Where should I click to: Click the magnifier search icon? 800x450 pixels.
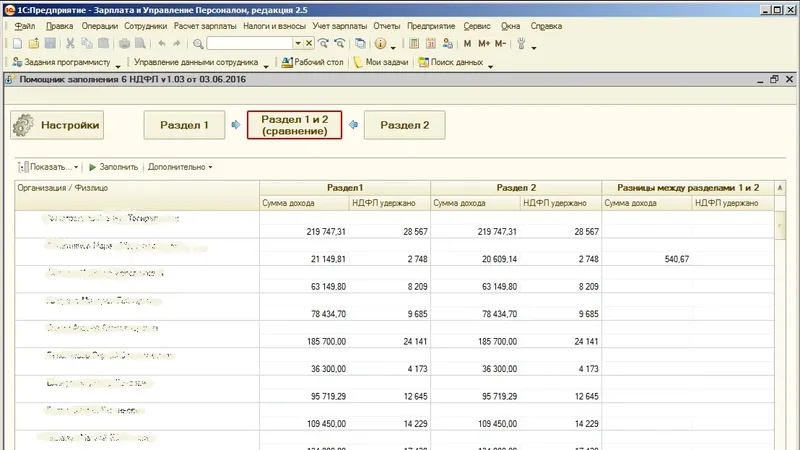[198, 44]
